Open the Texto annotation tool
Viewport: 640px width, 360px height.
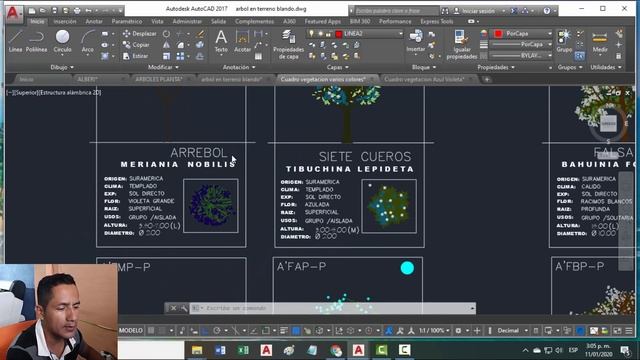pos(221,41)
